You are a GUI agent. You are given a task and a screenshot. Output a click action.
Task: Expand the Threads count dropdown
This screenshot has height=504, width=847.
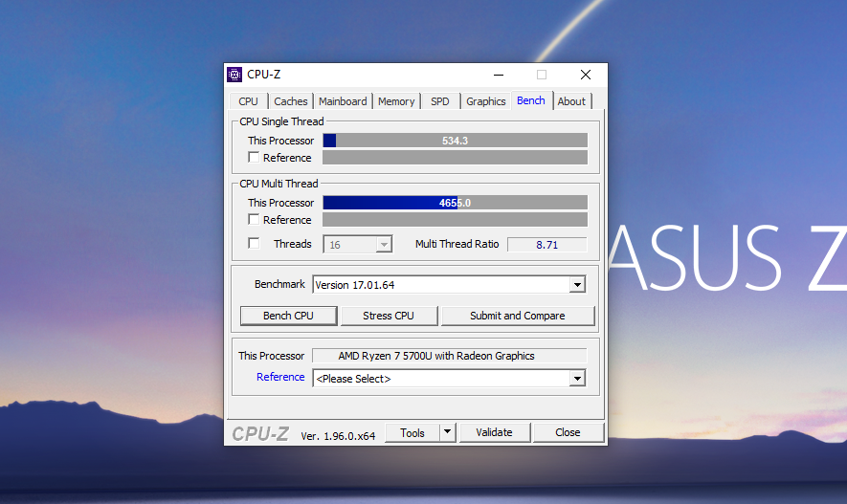click(384, 245)
